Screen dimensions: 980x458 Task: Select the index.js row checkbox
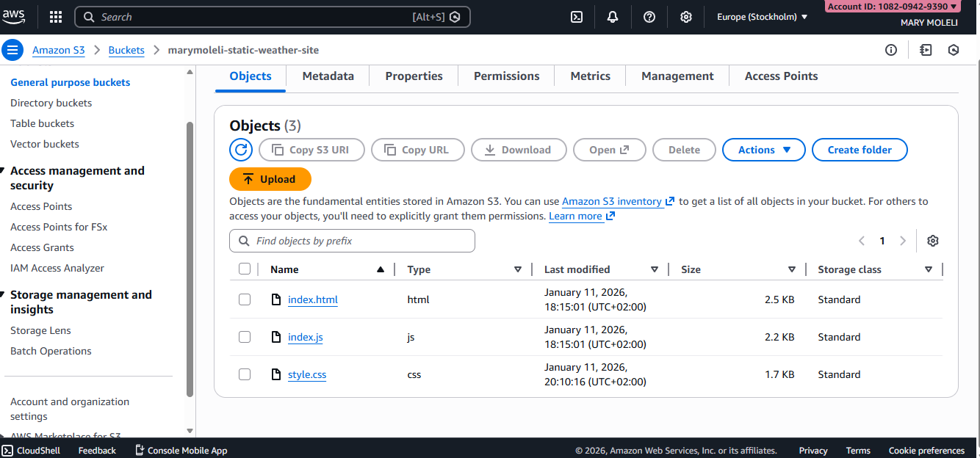point(245,337)
